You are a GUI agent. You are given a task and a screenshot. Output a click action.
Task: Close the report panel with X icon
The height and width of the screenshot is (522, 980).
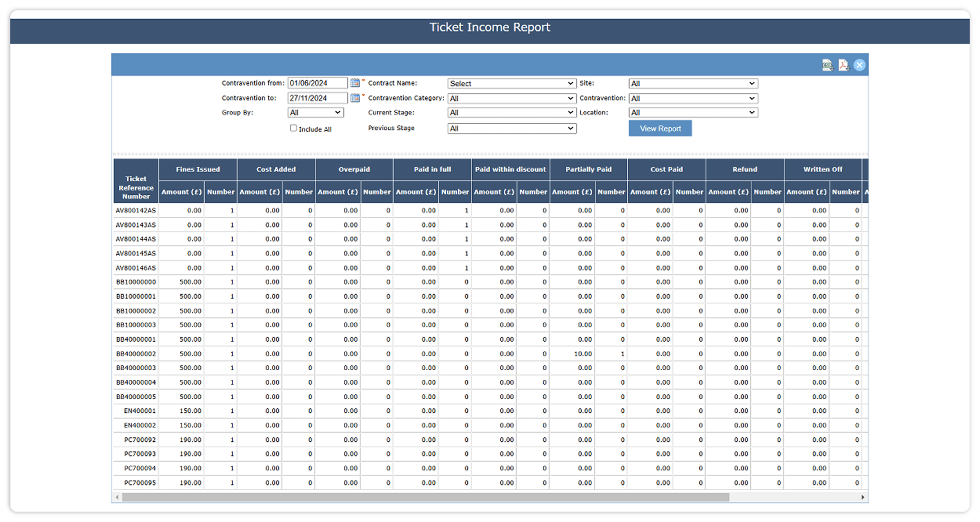point(859,65)
